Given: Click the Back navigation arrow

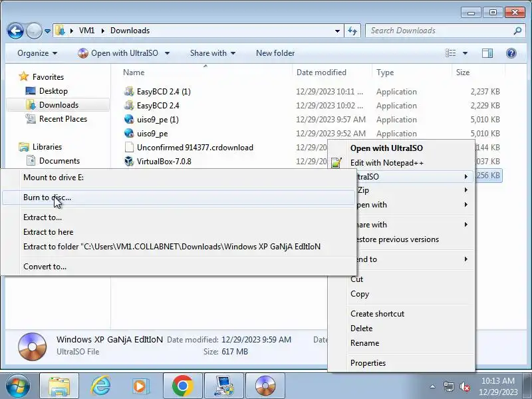Looking at the screenshot, I should tap(15, 31).
